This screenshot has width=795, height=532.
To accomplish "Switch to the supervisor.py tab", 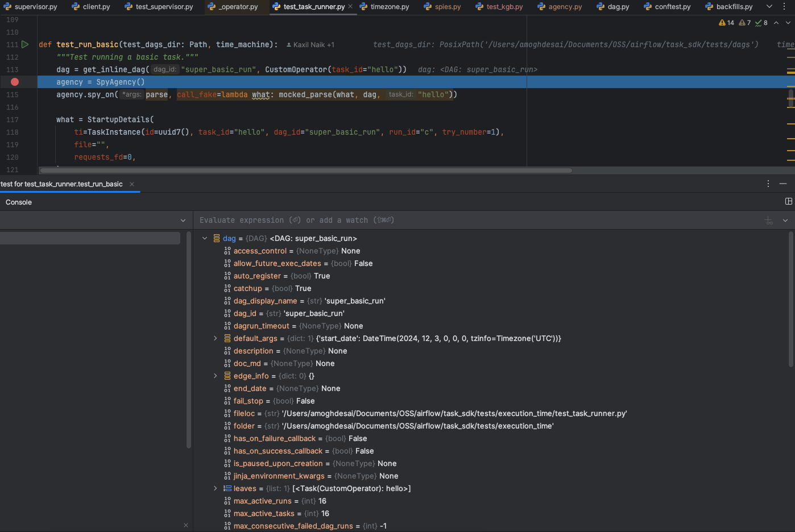I will [x=31, y=7].
